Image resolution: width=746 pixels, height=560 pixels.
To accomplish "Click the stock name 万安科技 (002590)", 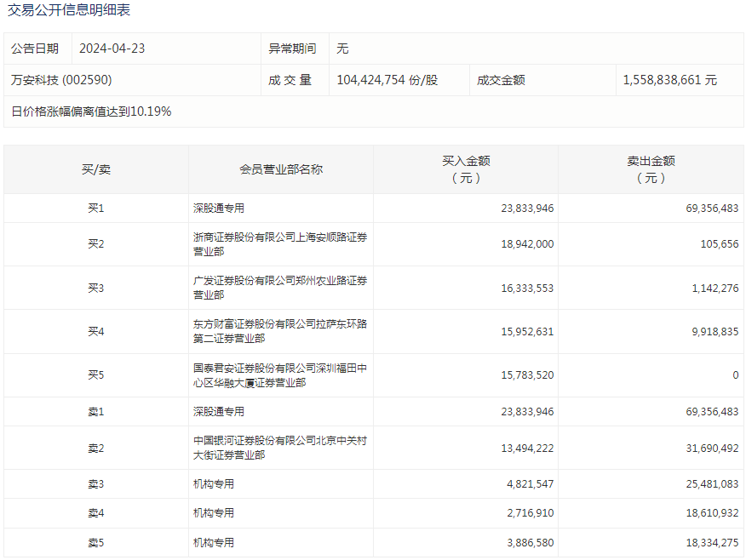I will click(61, 80).
